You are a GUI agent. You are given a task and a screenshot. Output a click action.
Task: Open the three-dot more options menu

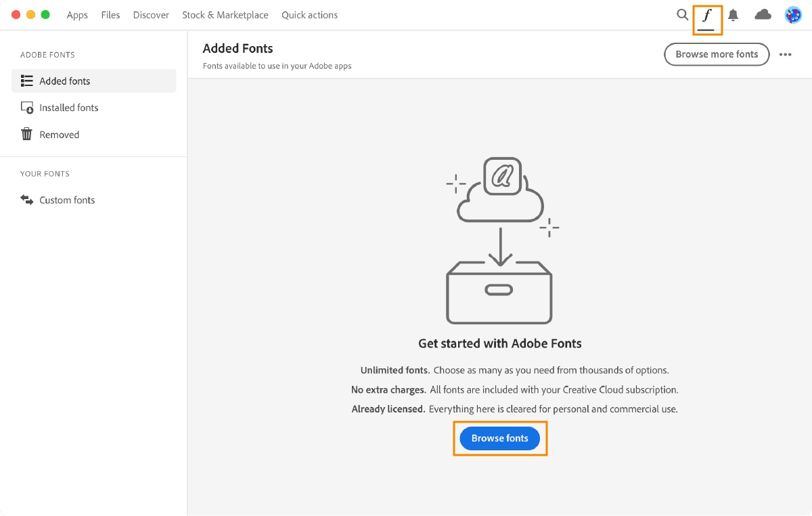pos(785,55)
